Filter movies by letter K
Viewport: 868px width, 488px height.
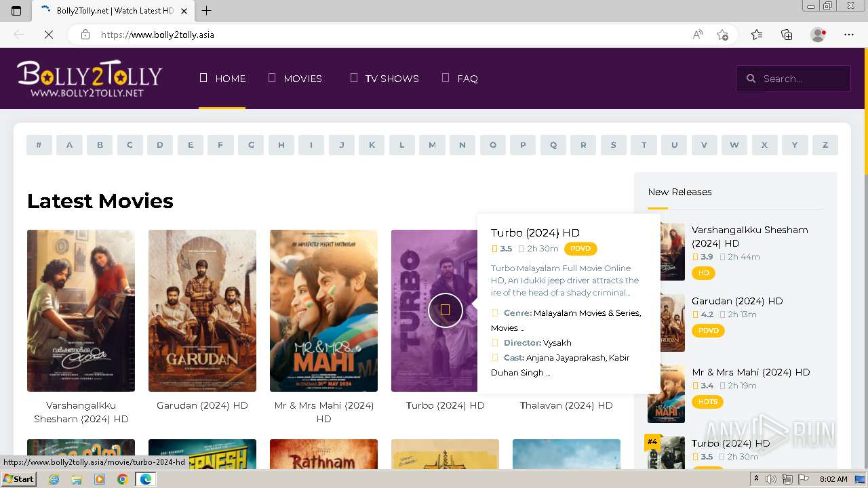372,145
